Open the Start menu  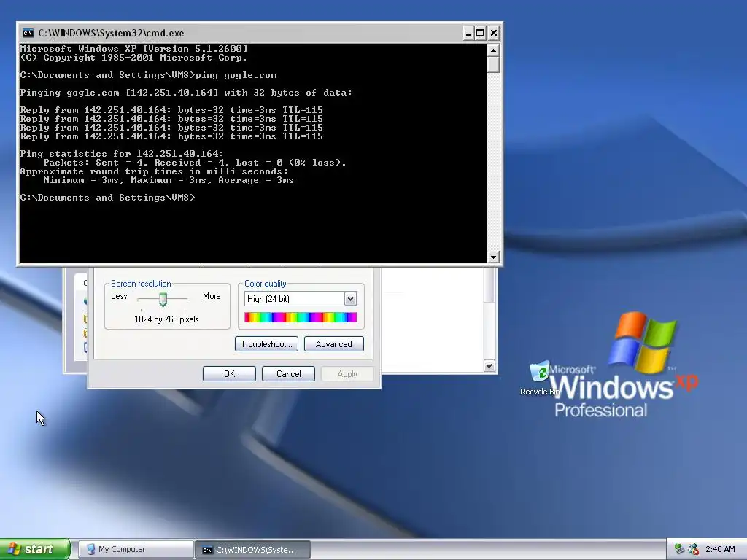tap(35, 549)
